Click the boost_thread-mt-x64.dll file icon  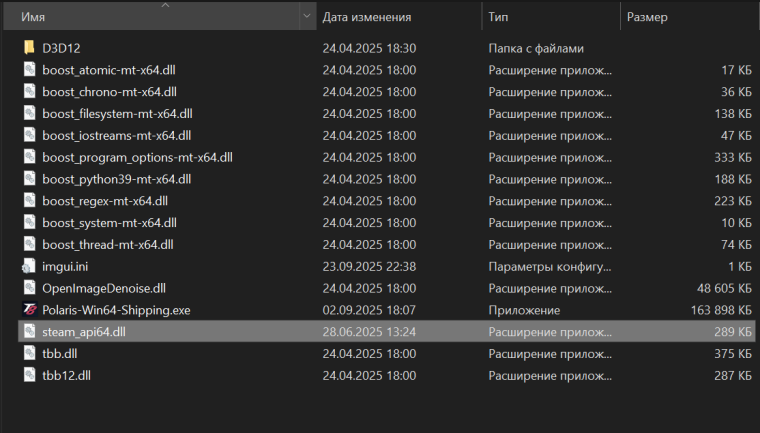30,244
